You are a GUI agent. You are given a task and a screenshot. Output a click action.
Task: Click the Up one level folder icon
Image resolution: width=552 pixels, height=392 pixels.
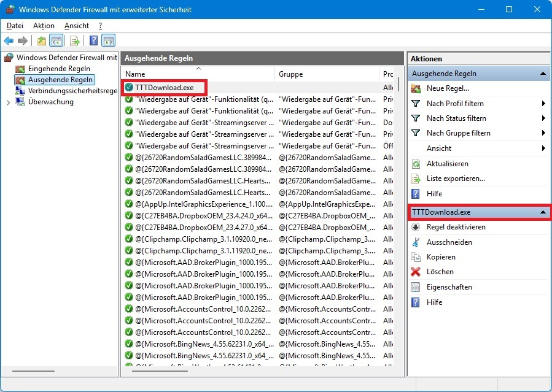[42, 40]
